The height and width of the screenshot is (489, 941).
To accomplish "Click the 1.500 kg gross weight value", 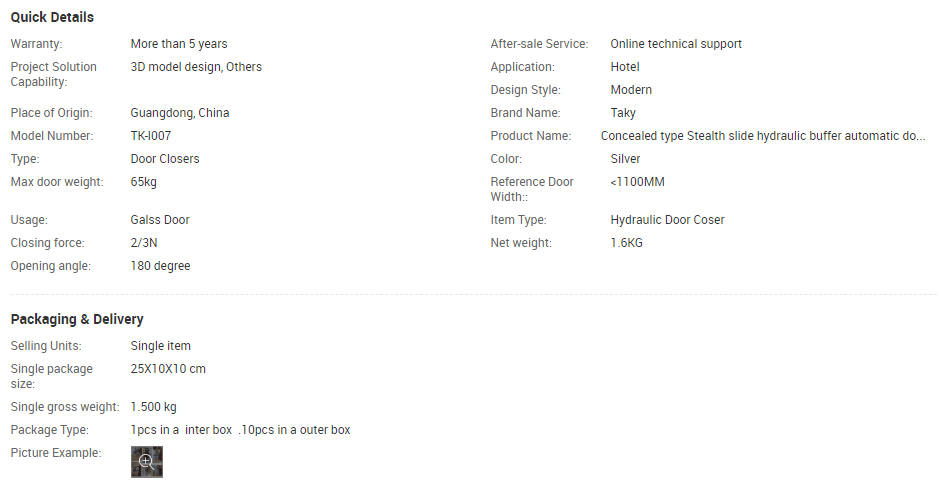I will point(153,407).
